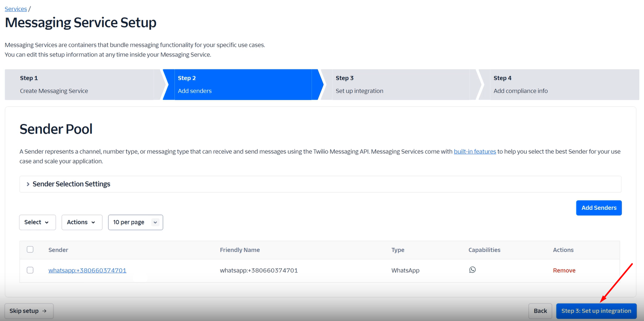The height and width of the screenshot is (321, 644).
Task: Click the Sender column header
Action: (x=58, y=250)
